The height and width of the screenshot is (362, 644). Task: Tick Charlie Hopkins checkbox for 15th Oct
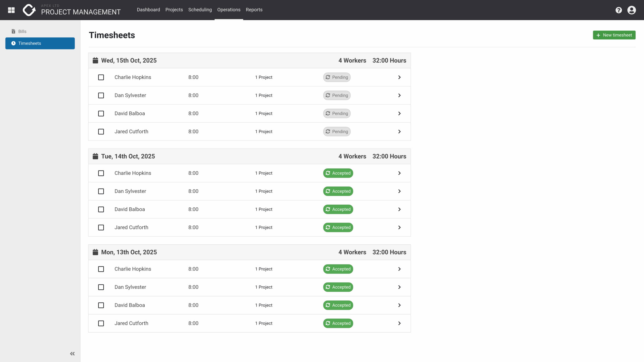pos(101,77)
